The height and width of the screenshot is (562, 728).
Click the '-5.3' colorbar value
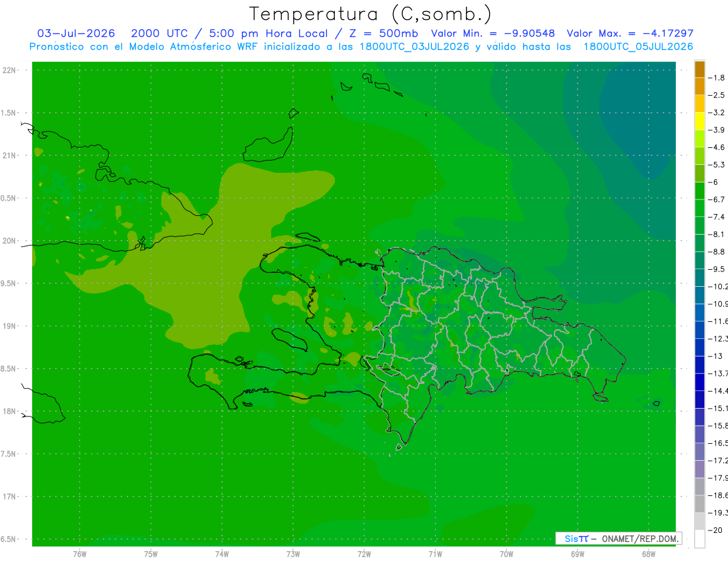coord(716,164)
